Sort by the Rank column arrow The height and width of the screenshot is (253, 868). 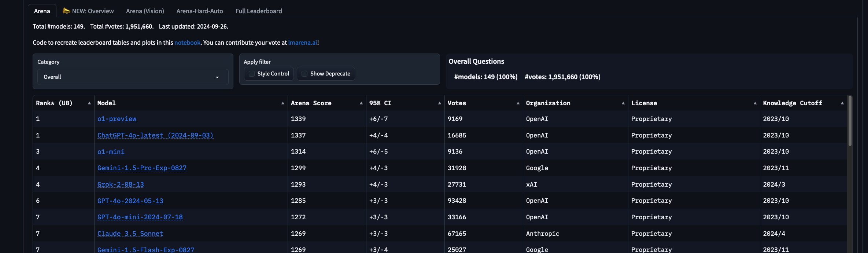point(89,103)
